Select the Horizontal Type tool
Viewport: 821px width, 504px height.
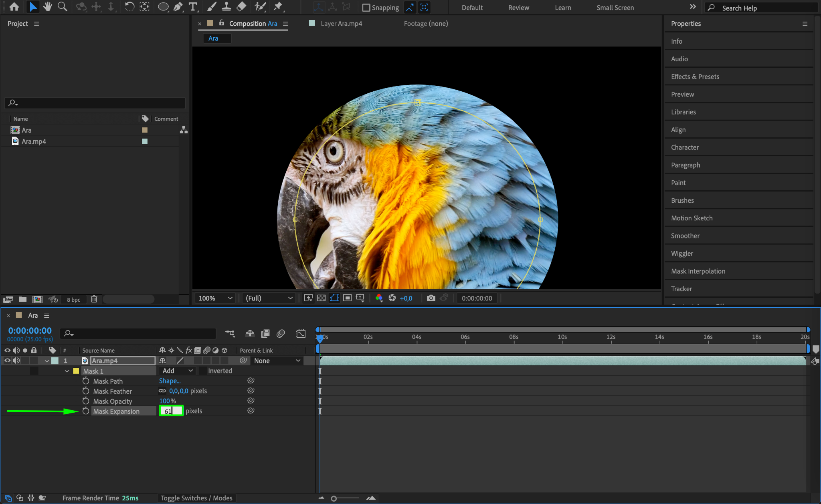tap(193, 7)
